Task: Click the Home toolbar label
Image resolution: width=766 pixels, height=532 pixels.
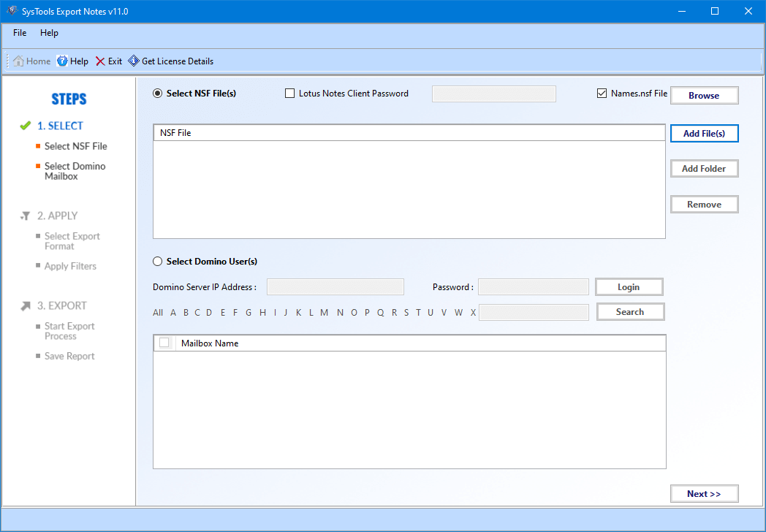Action: point(38,61)
